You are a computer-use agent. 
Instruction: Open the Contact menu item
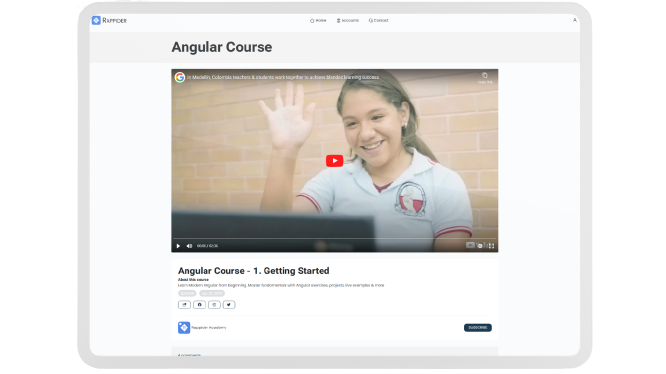pyautogui.click(x=378, y=20)
